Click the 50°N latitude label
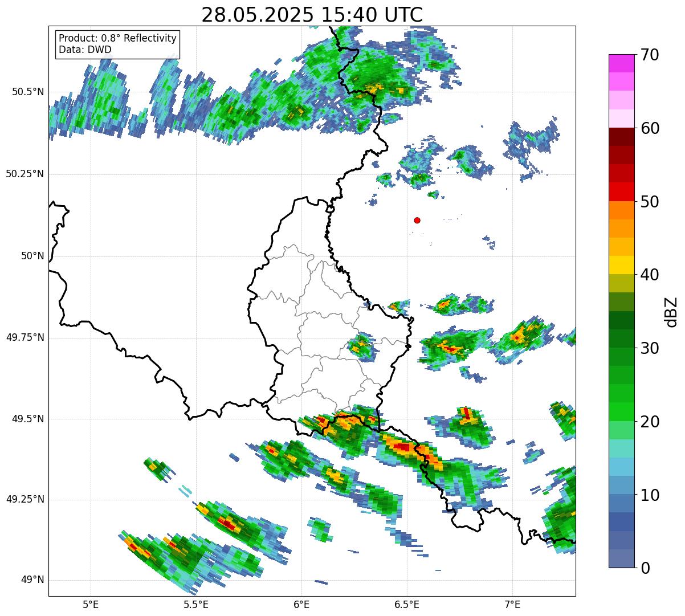The width and height of the screenshot is (685, 616). [33, 256]
